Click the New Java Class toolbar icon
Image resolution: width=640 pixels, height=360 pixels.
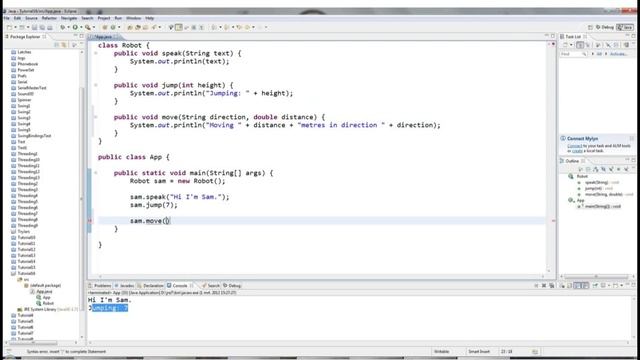pyautogui.click(x=113, y=27)
